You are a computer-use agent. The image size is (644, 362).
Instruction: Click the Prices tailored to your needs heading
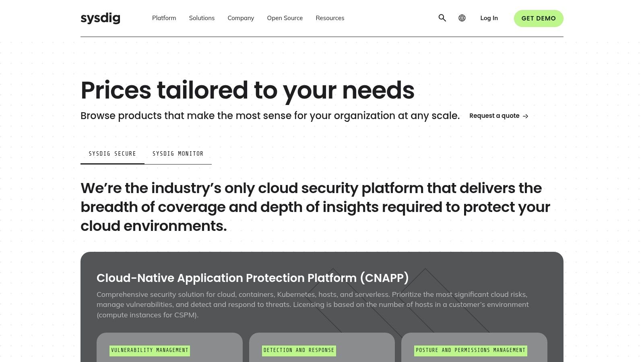247,90
